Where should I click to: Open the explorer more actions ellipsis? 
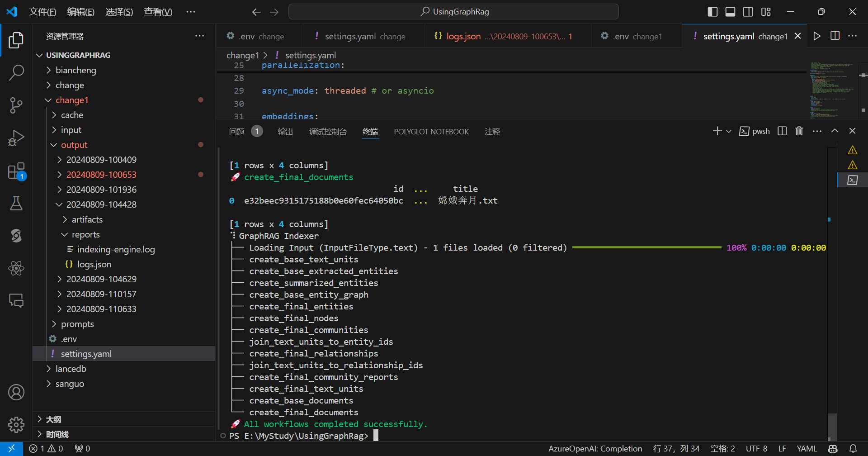click(x=199, y=36)
